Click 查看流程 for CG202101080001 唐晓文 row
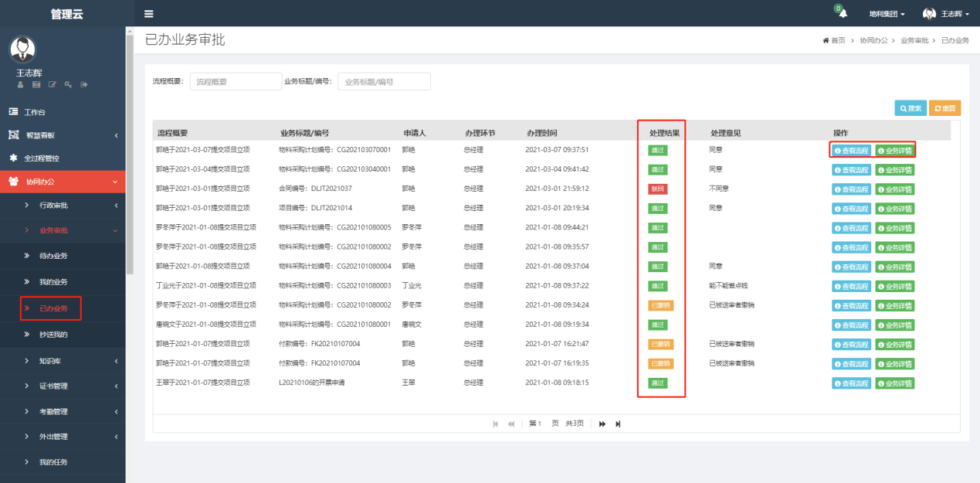This screenshot has height=483, width=980. pyautogui.click(x=851, y=325)
